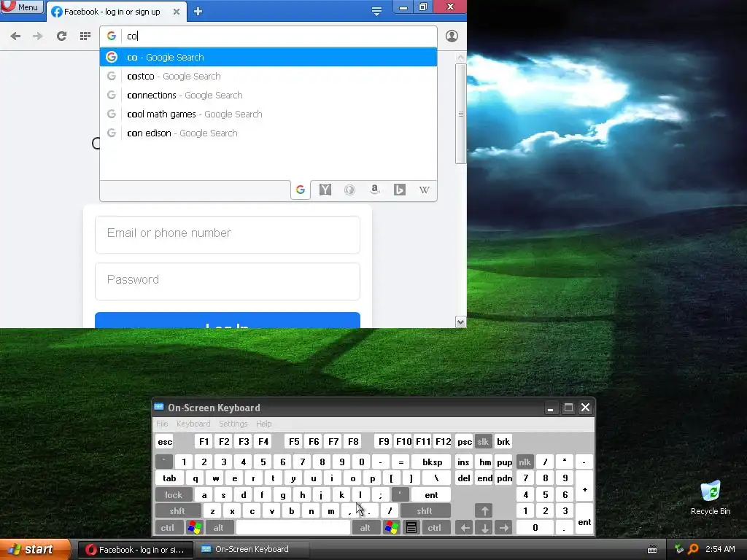Image resolution: width=747 pixels, height=560 pixels.
Task: Select Bing search engine icon
Action: click(x=400, y=190)
